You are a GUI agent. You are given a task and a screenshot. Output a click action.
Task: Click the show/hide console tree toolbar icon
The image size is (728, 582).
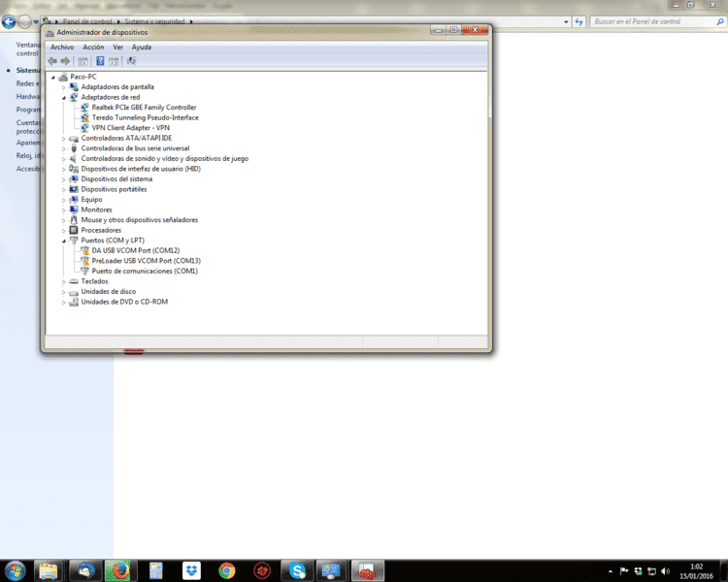(x=83, y=61)
